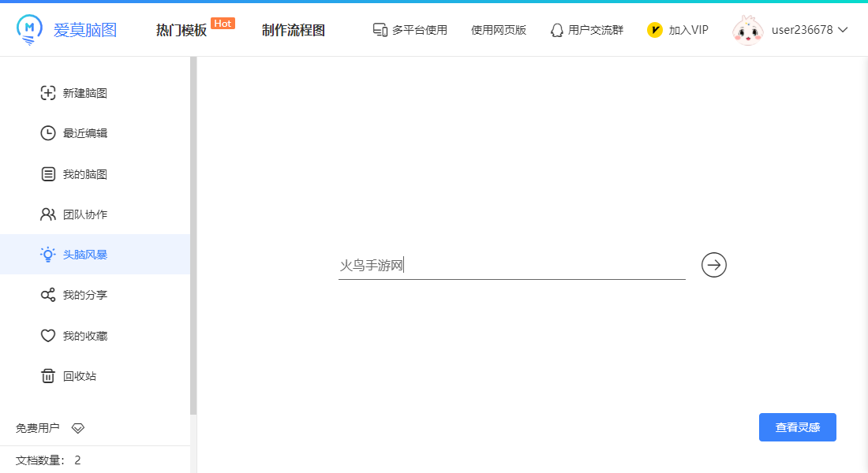Click the 我的收藏 heart icon
868x473 pixels.
click(48, 336)
